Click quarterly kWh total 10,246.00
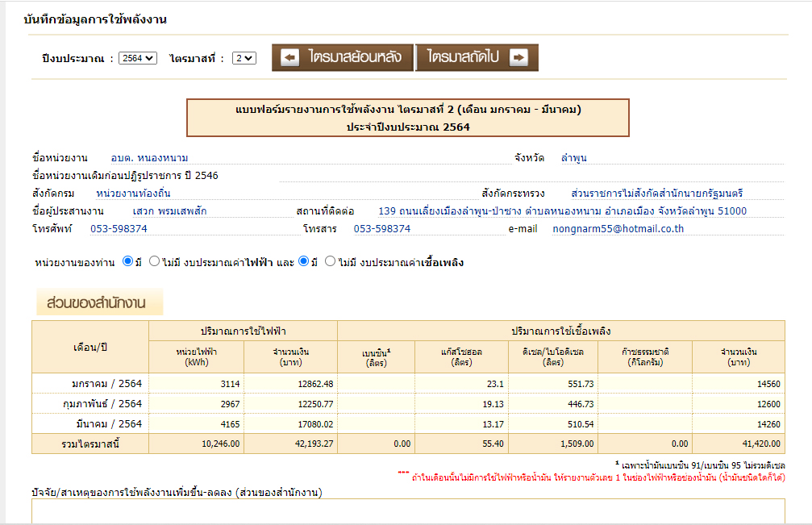The height and width of the screenshot is (525, 812). point(220,444)
